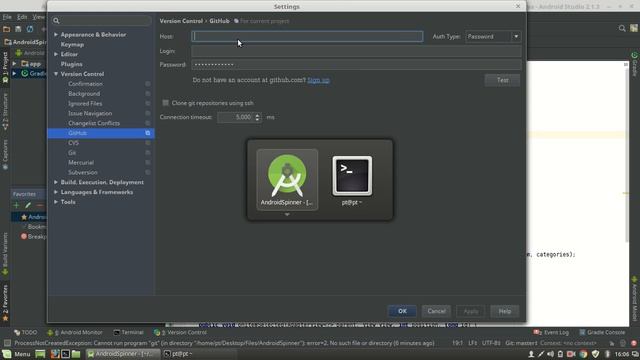Image resolution: width=640 pixels, height=360 pixels.
Task: Click the Help button
Action: coord(504,311)
